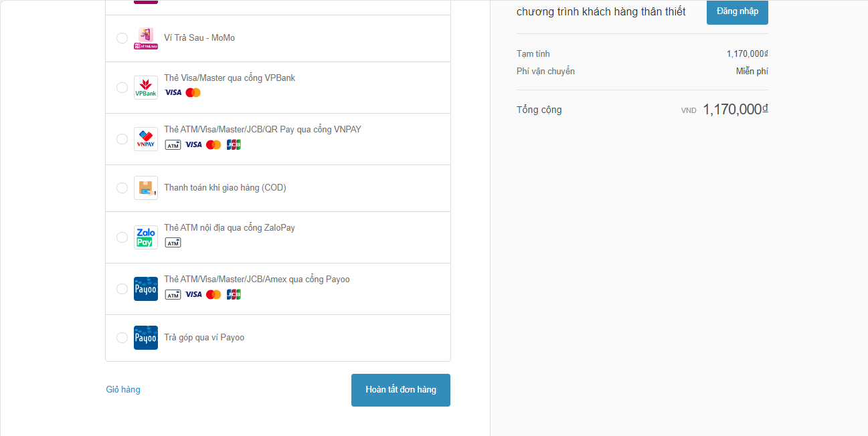Click the JCB icon under VNPAY option
The image size is (868, 436).
click(234, 144)
